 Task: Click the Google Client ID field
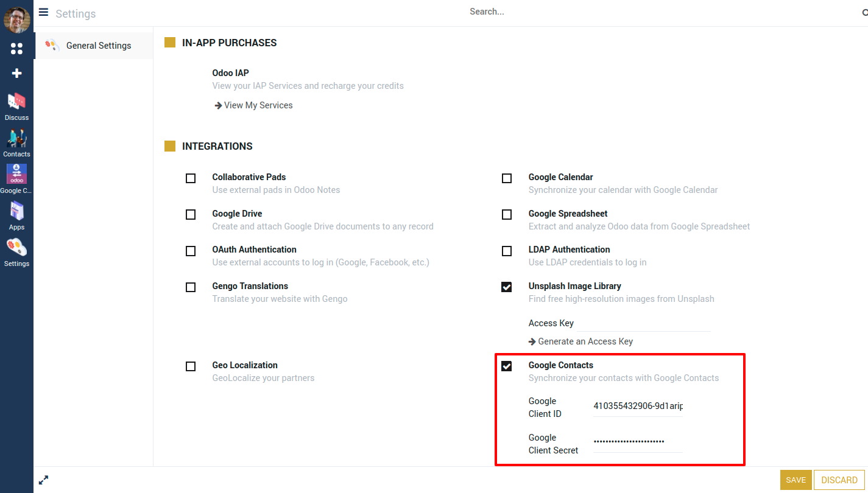pos(637,407)
